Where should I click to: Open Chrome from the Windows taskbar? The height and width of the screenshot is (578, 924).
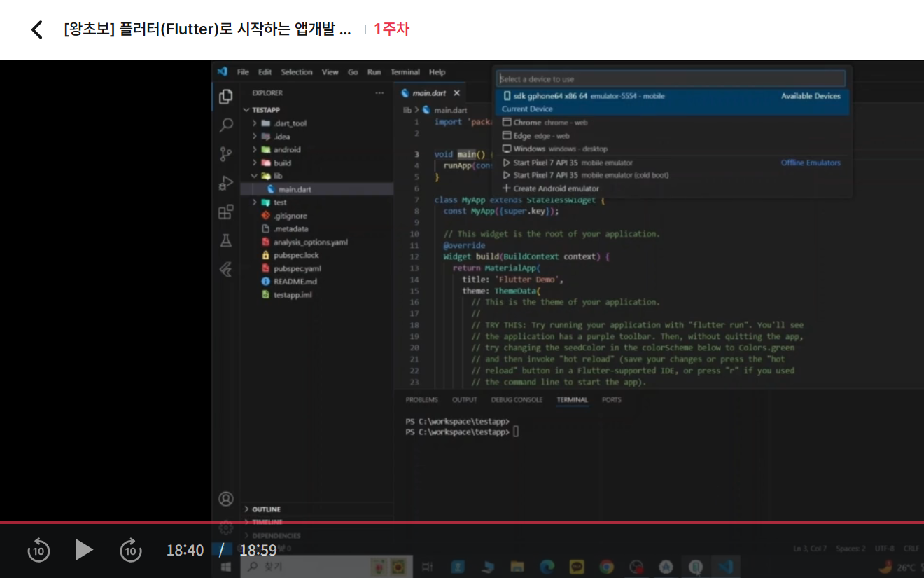click(x=606, y=566)
